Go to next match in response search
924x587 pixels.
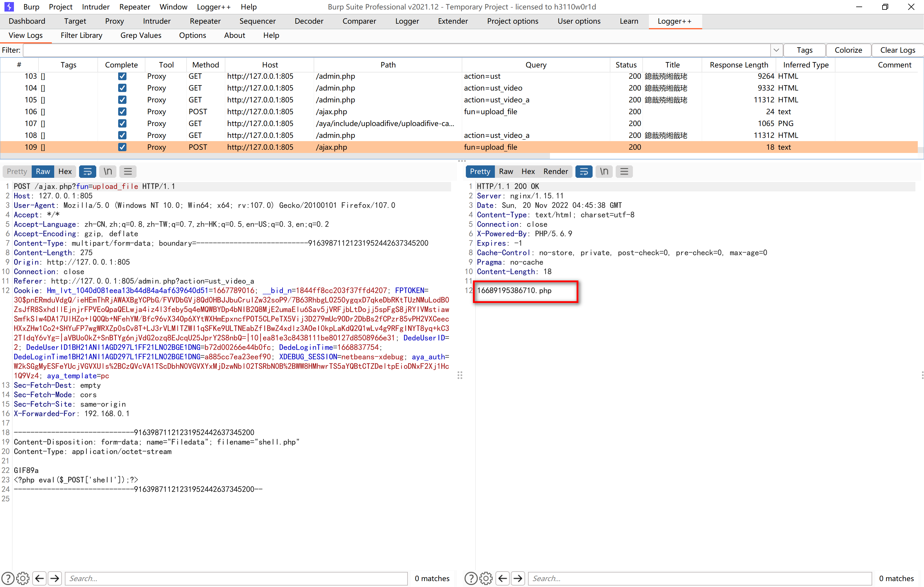pos(518,578)
